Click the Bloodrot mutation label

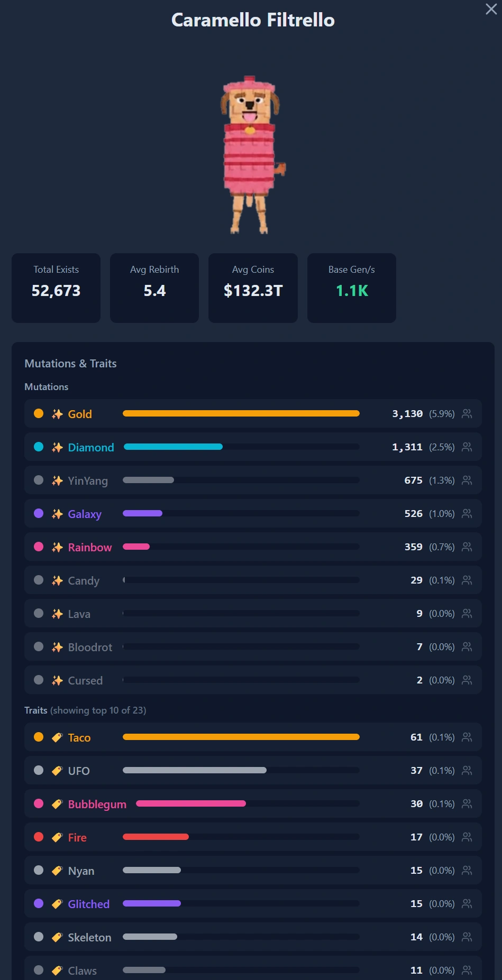click(x=90, y=647)
